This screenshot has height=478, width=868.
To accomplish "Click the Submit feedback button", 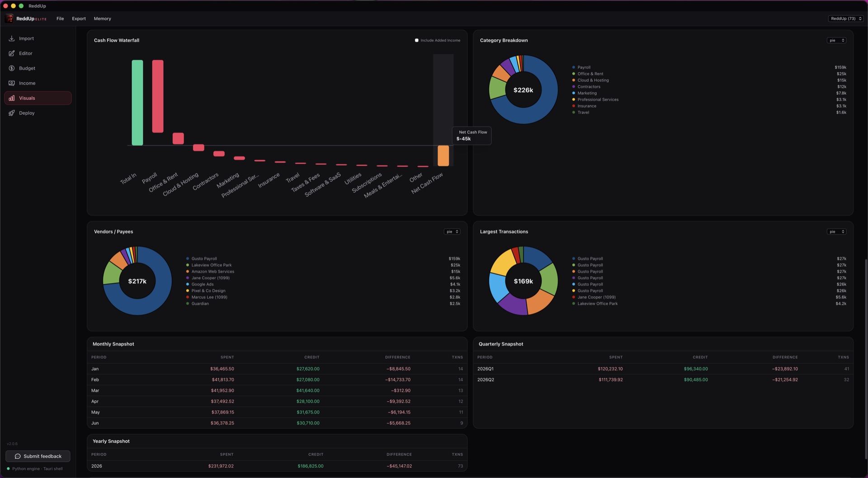I will [38, 456].
